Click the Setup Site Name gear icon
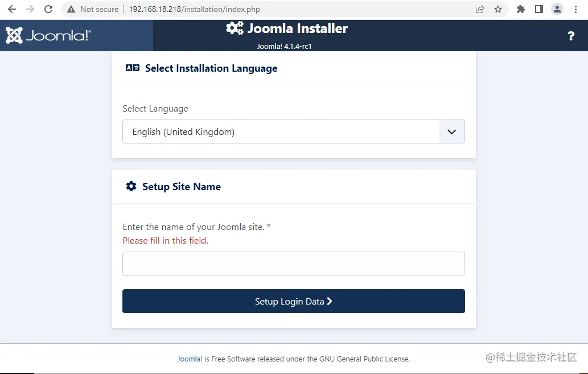The image size is (588, 374). point(131,186)
